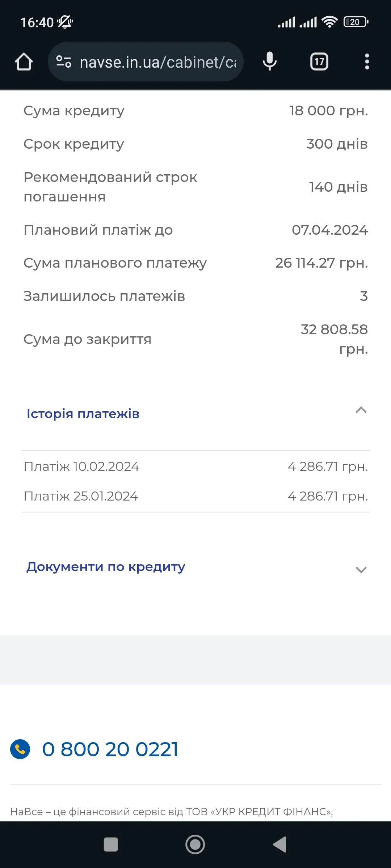Select the Платіж 25.01.2024 history row
The width and height of the screenshot is (391, 868).
pos(195,496)
